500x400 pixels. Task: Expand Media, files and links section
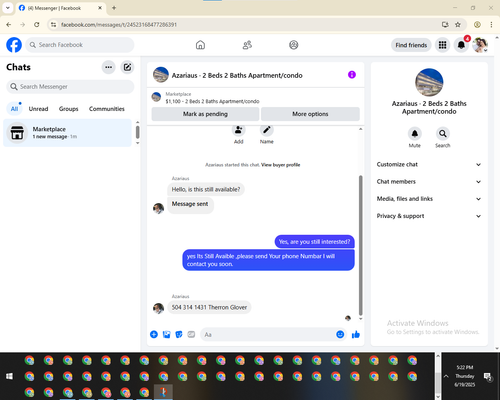[x=429, y=199]
